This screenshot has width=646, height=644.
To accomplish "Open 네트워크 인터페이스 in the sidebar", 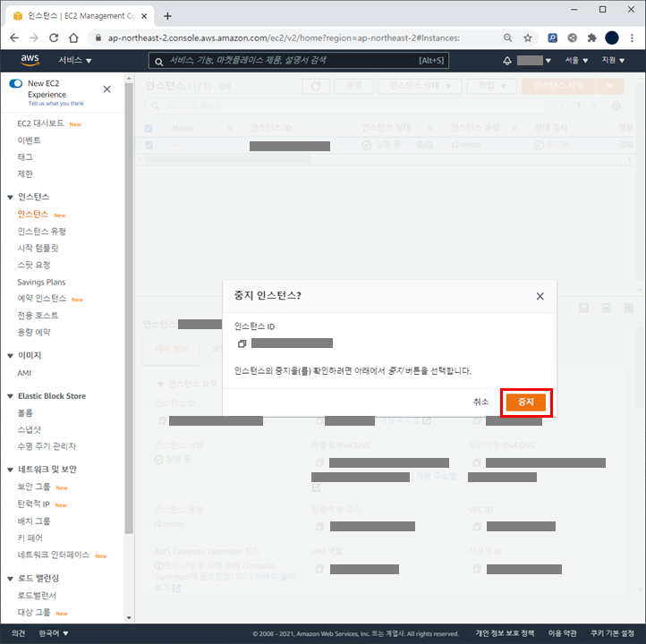I will coord(54,555).
